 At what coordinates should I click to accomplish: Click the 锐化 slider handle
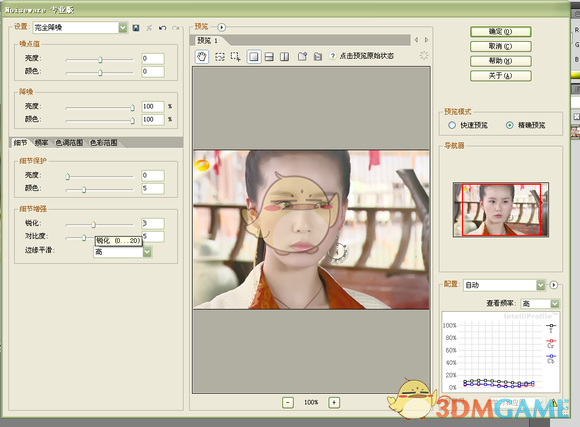[94, 224]
